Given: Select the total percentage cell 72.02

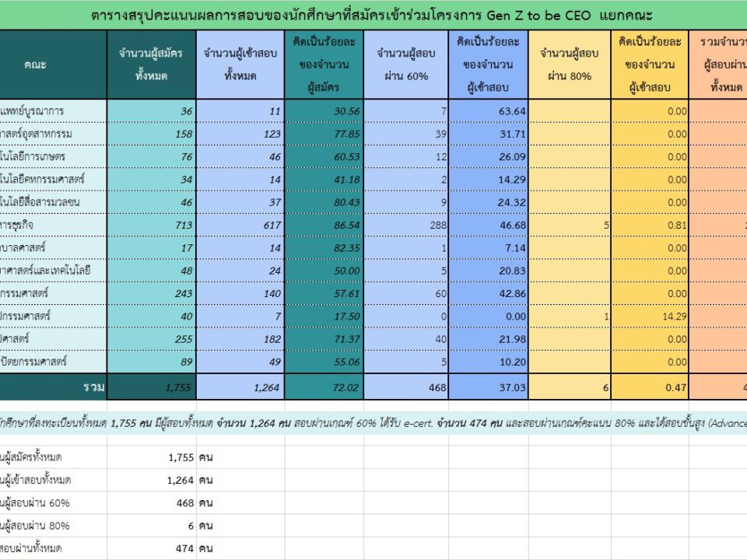Looking at the screenshot, I should click(324, 387).
